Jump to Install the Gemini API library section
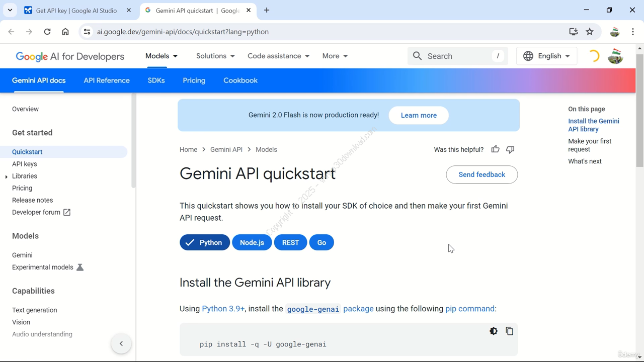644x362 pixels. (x=594, y=125)
